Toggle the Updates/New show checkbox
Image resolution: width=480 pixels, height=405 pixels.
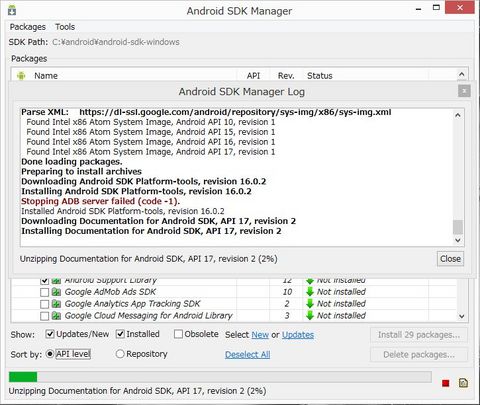[50, 334]
